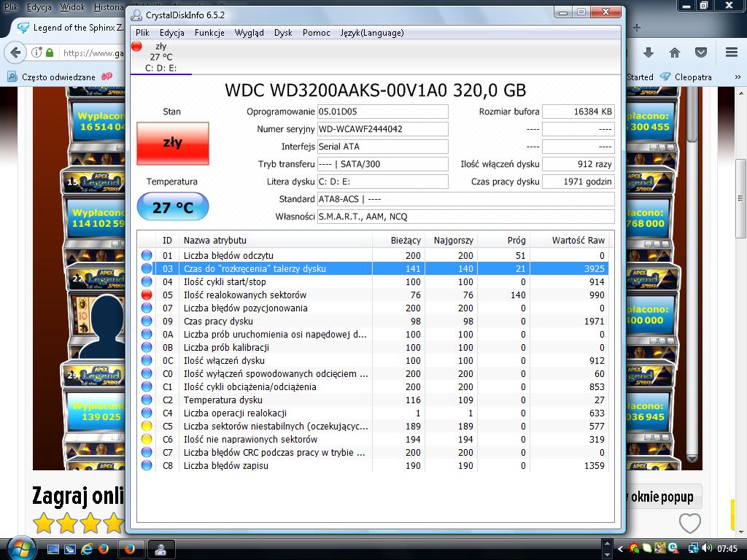The height and width of the screenshot is (560, 747).
Task: Open the Wygląd menu
Action: click(x=249, y=33)
